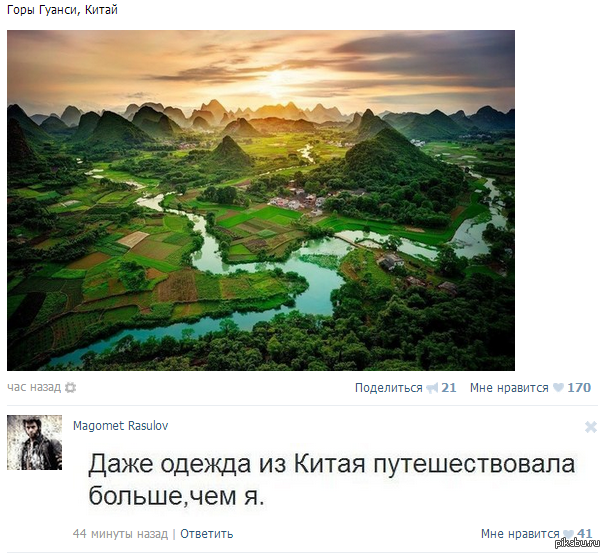
Task: Click Ответить to reply
Action: (x=207, y=534)
